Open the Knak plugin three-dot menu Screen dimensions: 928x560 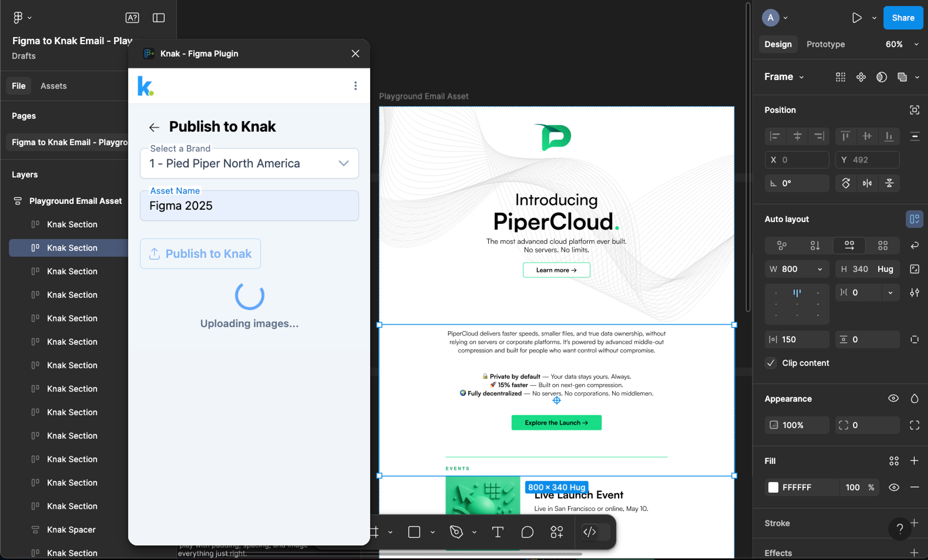[355, 86]
